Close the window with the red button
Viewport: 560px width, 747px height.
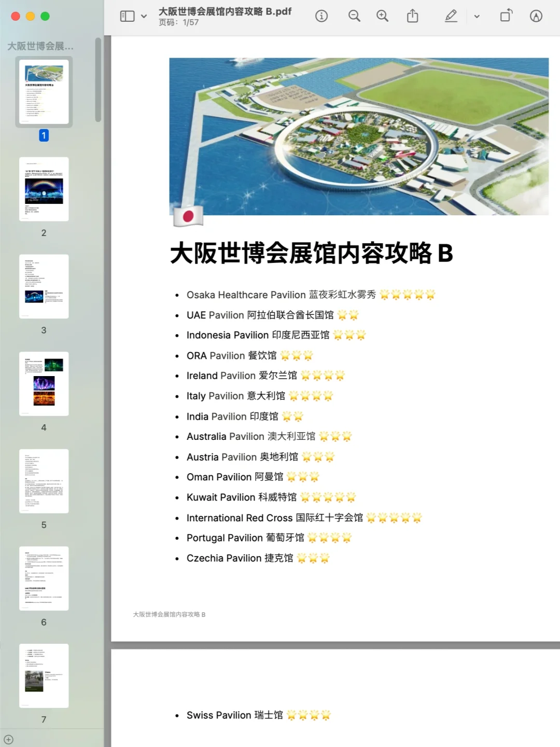(16, 16)
